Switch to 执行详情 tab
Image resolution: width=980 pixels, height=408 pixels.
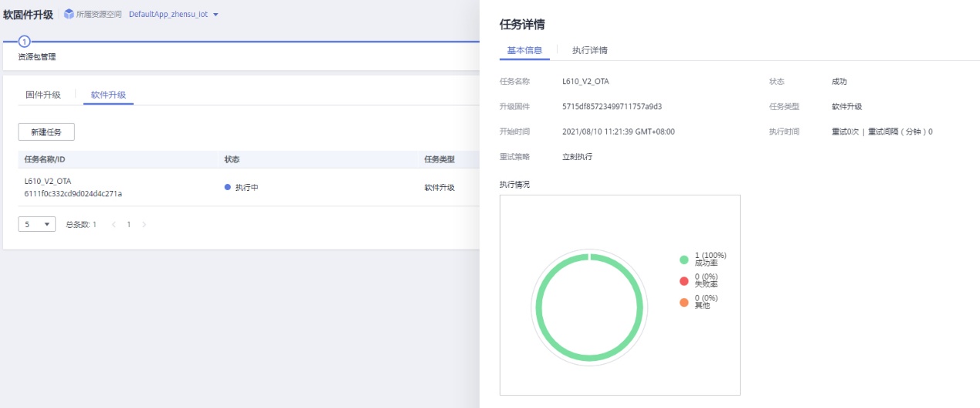[589, 50]
